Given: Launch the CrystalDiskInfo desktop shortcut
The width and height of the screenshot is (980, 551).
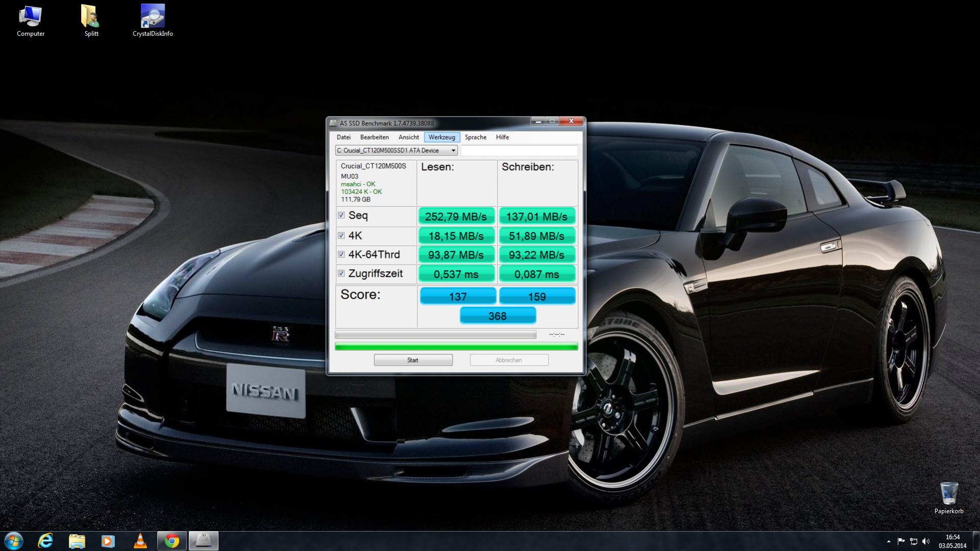Looking at the screenshot, I should (x=153, y=20).
